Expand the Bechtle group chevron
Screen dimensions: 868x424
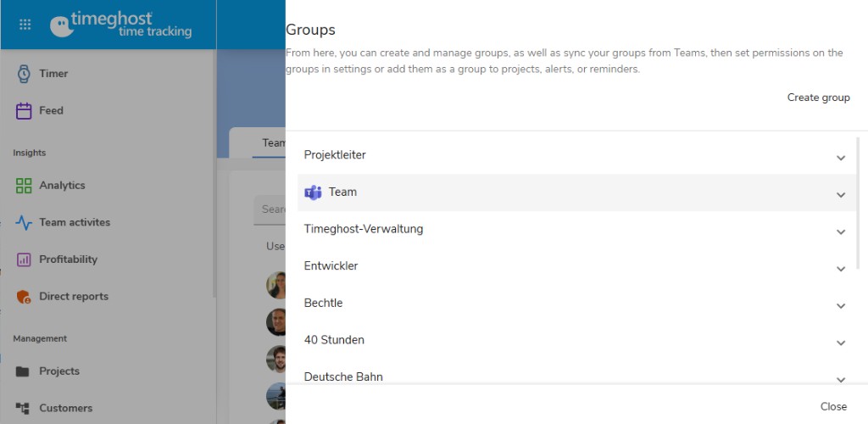[x=840, y=305]
